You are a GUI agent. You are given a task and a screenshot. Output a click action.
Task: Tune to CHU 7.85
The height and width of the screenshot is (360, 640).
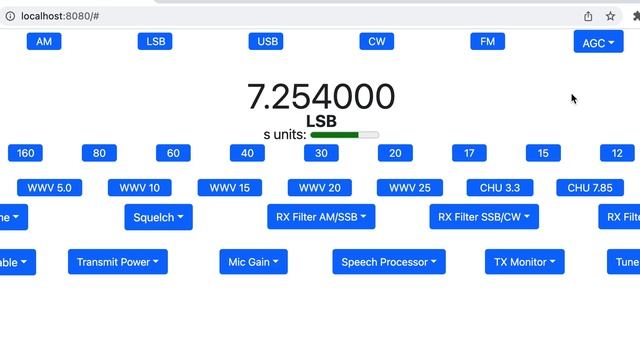tap(590, 188)
